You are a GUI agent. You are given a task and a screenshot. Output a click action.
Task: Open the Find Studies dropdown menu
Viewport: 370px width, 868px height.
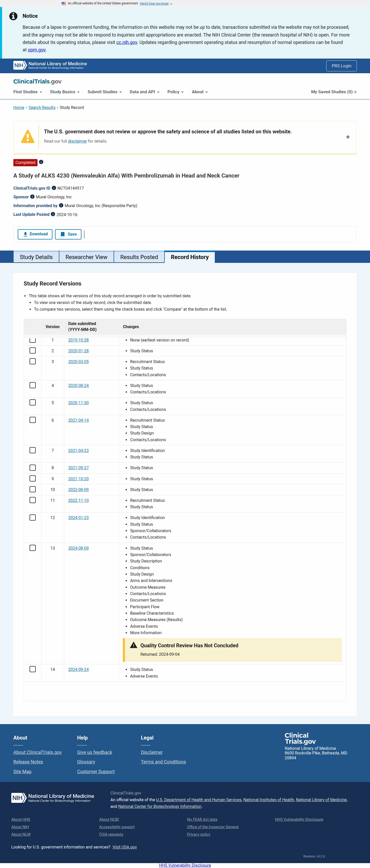click(28, 92)
